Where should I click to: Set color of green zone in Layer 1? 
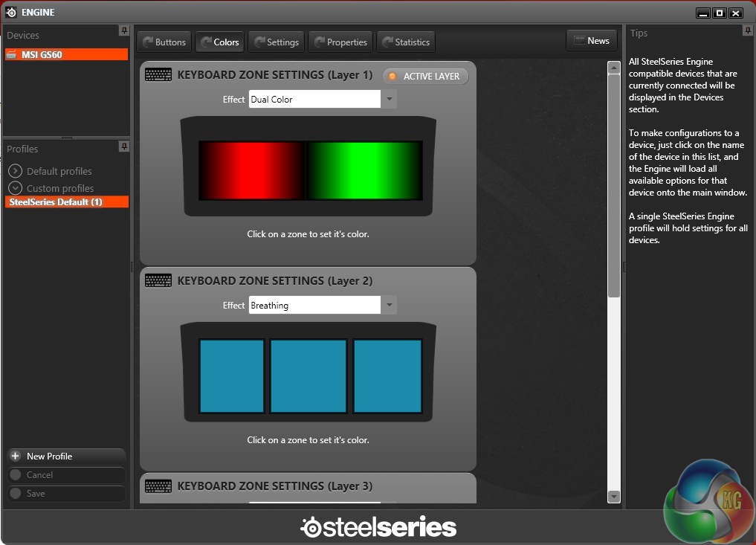coord(364,170)
